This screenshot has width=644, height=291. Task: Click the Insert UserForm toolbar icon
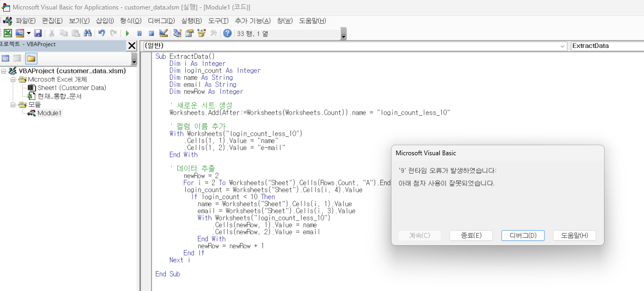20,33
